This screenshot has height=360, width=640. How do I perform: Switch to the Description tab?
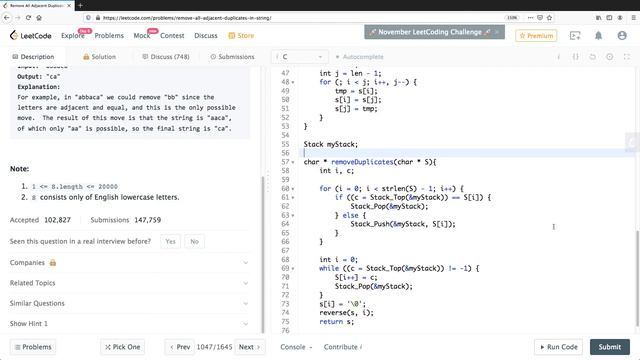tap(33, 57)
